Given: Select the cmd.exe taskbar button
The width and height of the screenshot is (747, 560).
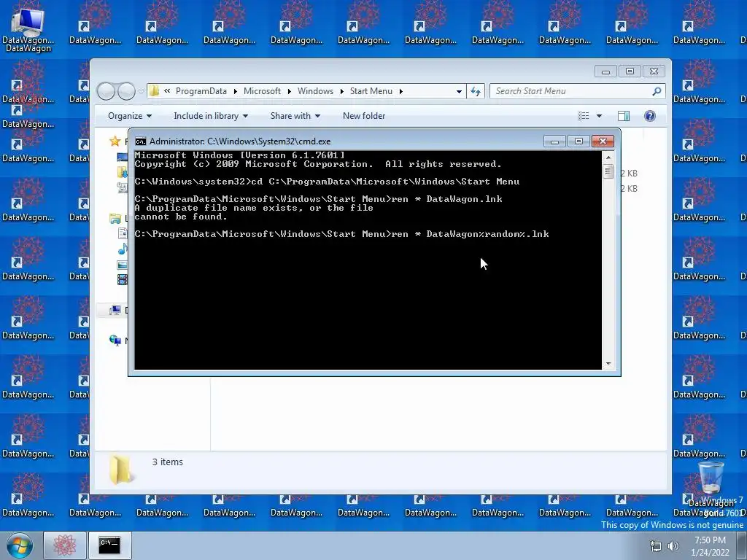Looking at the screenshot, I should (109, 545).
